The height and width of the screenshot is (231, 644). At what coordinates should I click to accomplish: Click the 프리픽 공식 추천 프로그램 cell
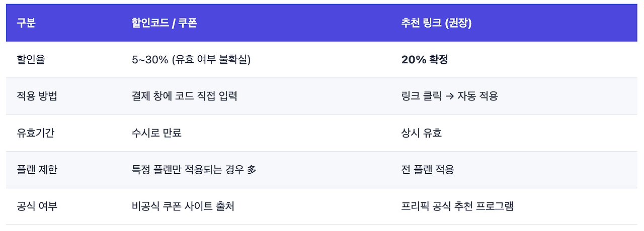click(457, 206)
